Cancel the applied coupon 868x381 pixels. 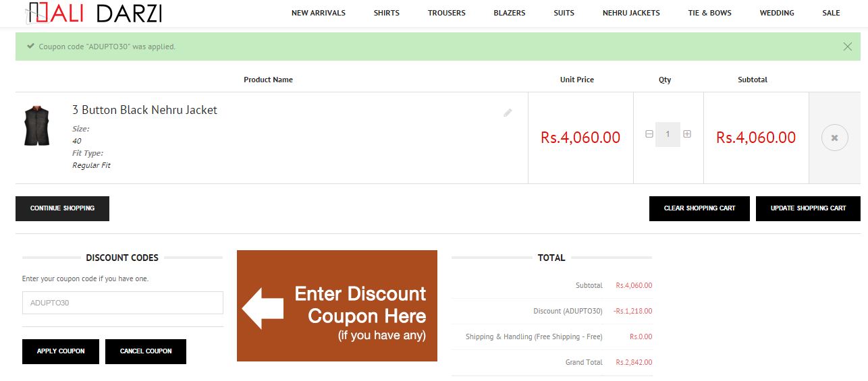click(146, 351)
